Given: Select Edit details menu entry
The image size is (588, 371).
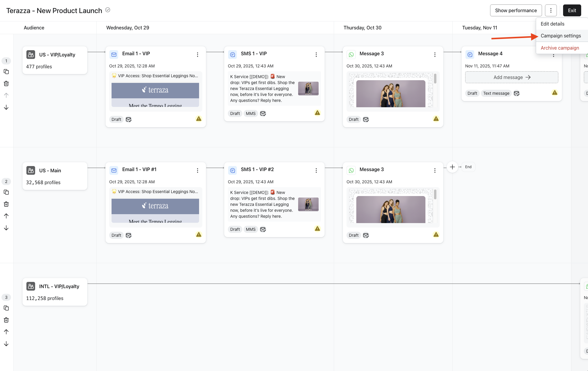Looking at the screenshot, I should pos(552,24).
